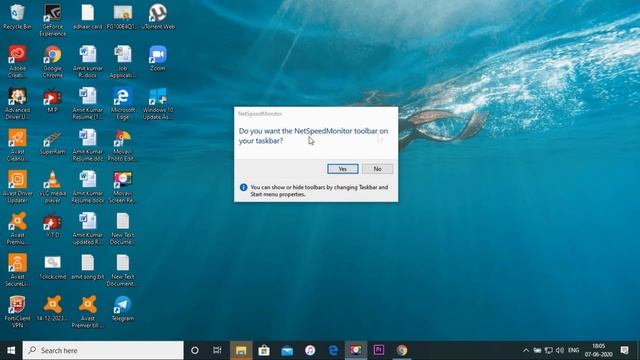The height and width of the screenshot is (360, 640).
Task: Select the M P desktop icon
Action: [x=53, y=100]
